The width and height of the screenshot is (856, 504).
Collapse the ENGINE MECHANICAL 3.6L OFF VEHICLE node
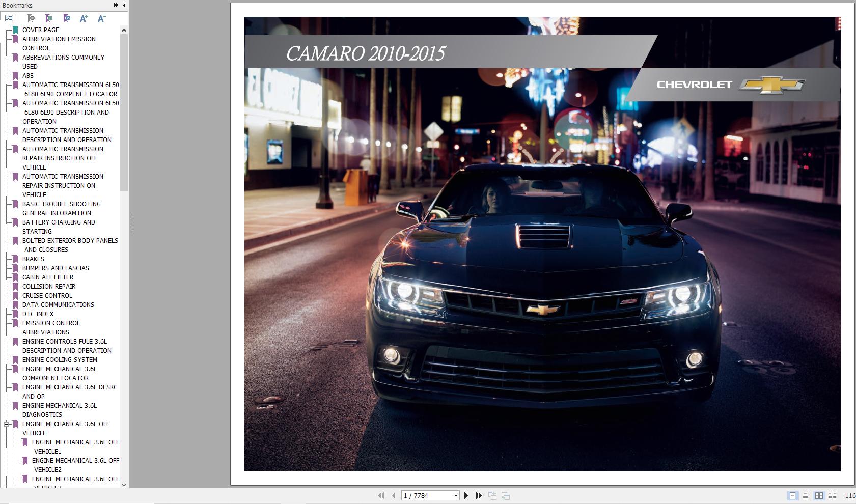(7, 424)
